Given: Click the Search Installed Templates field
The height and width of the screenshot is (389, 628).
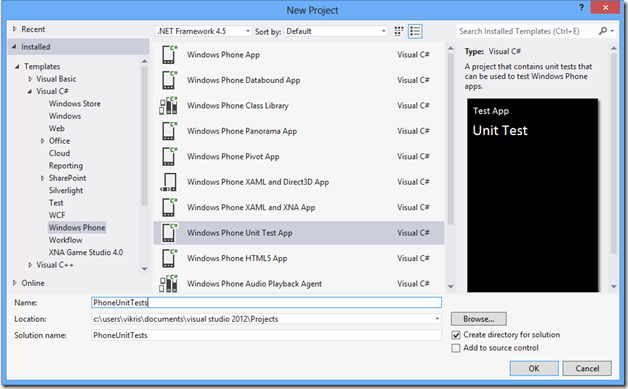Looking at the screenshot, I should [x=525, y=31].
